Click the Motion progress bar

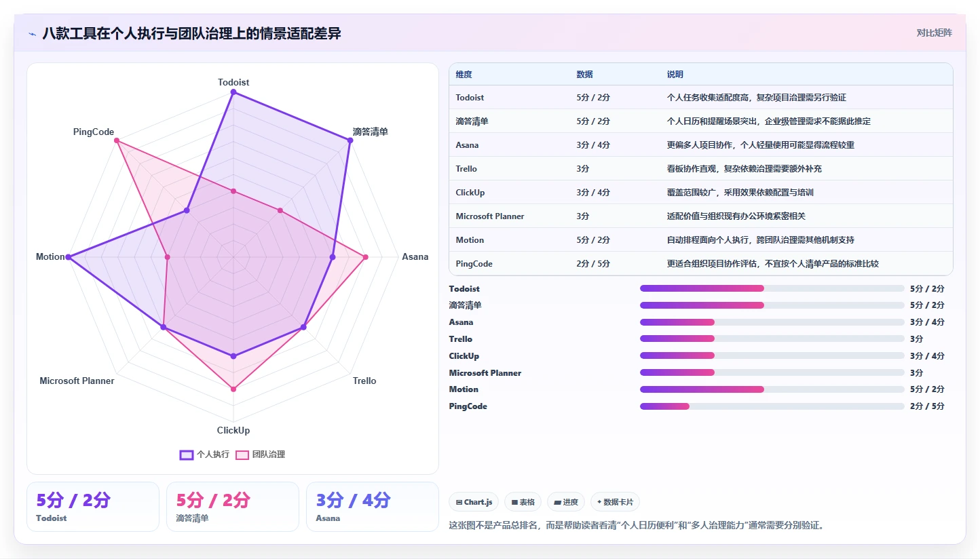[x=772, y=389]
